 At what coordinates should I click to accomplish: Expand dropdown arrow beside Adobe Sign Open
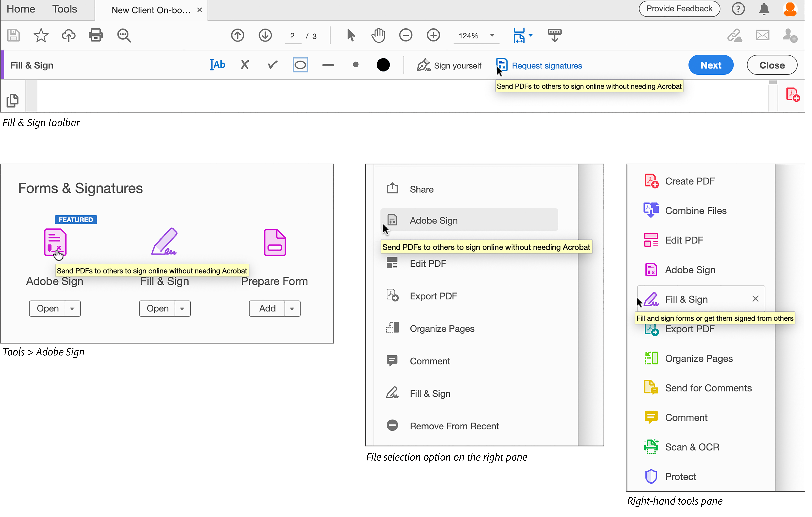[x=72, y=308]
